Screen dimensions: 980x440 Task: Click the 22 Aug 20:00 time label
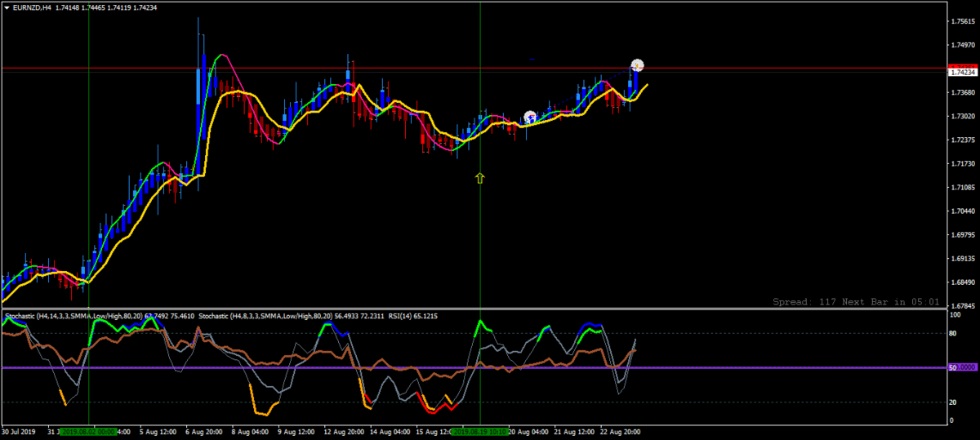619,431
